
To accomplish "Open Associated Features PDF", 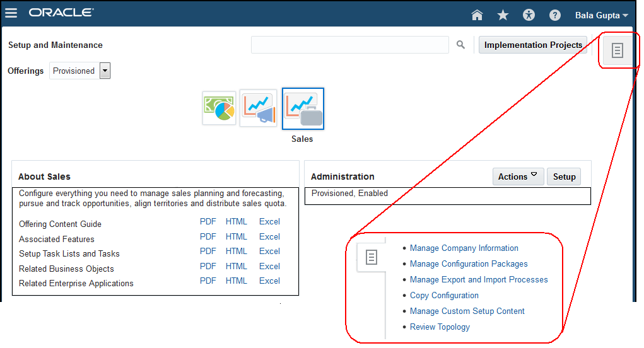I will pyautogui.click(x=208, y=237).
